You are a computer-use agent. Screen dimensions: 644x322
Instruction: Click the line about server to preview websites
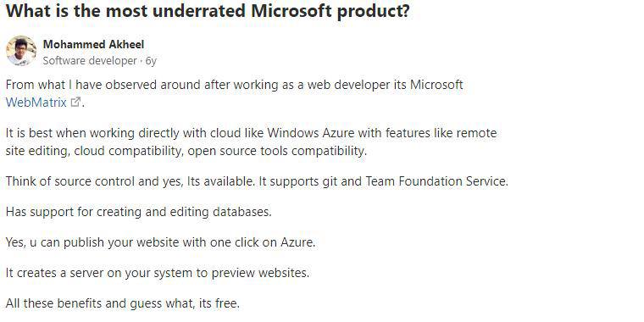(158, 273)
